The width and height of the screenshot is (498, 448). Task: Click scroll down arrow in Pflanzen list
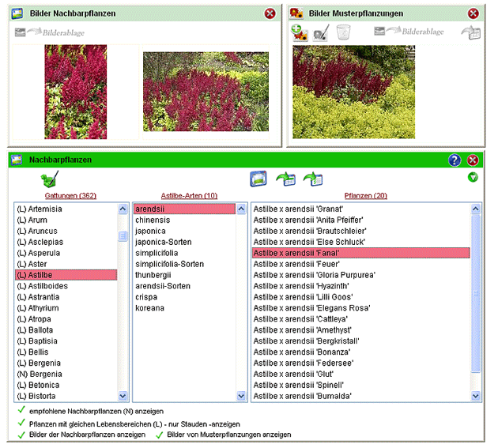pyautogui.click(x=475, y=396)
